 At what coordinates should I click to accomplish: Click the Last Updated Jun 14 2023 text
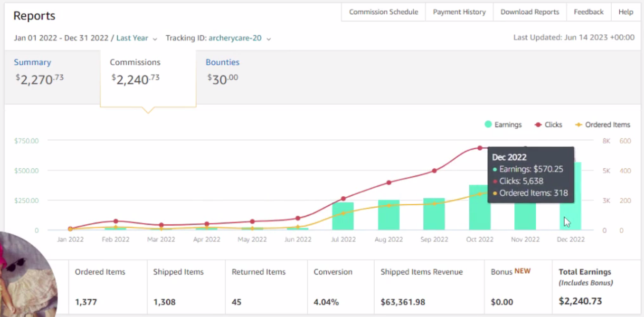[x=574, y=37]
